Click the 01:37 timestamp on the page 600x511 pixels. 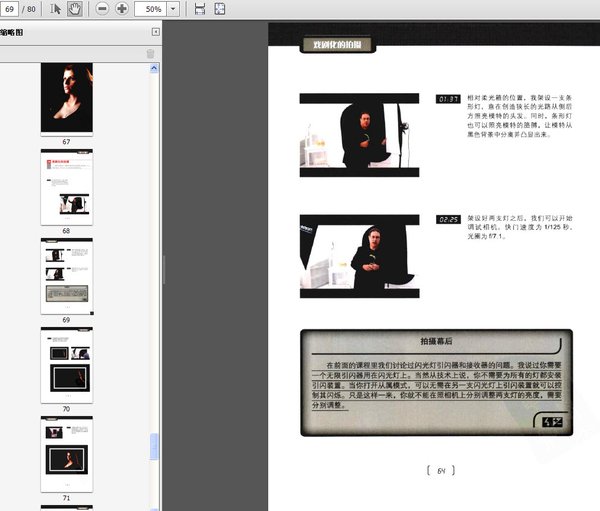pyautogui.click(x=448, y=99)
